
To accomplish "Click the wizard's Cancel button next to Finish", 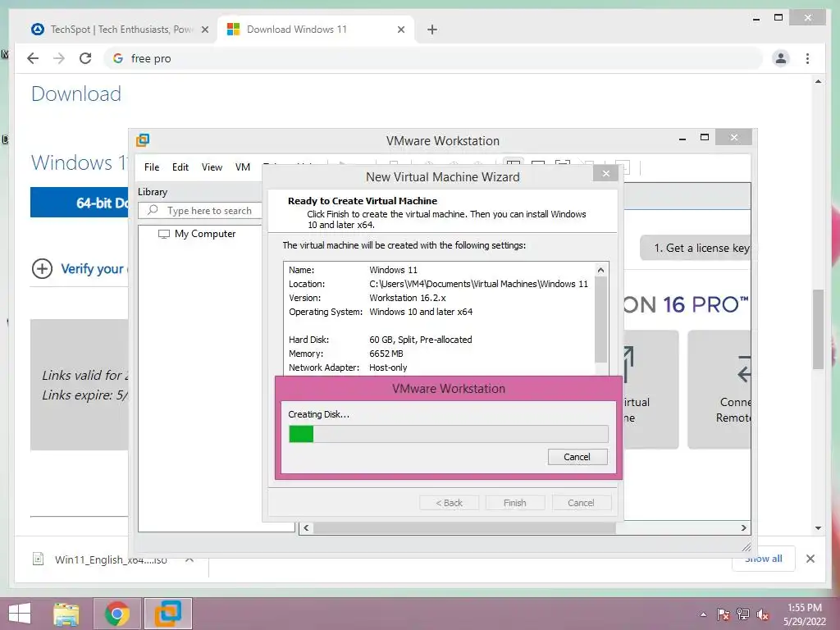I will click(581, 503).
